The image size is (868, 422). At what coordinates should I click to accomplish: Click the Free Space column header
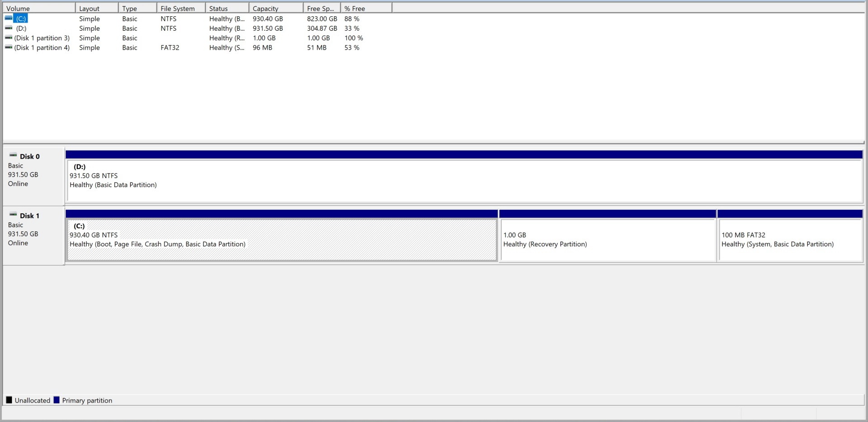[x=320, y=8]
